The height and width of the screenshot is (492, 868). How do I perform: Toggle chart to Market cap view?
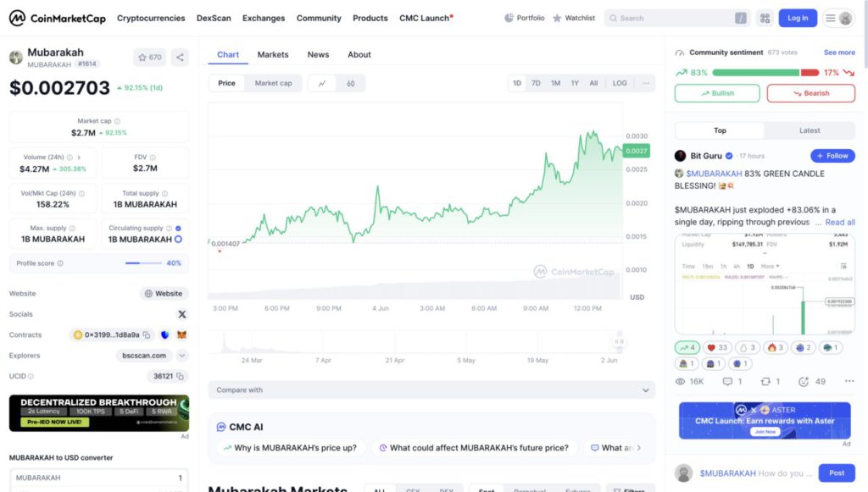click(x=273, y=83)
